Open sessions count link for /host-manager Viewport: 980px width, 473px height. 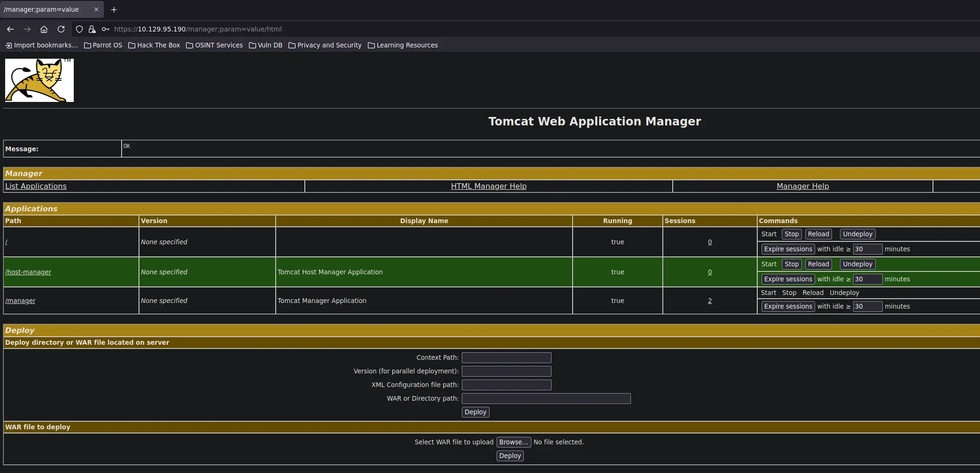click(x=710, y=272)
